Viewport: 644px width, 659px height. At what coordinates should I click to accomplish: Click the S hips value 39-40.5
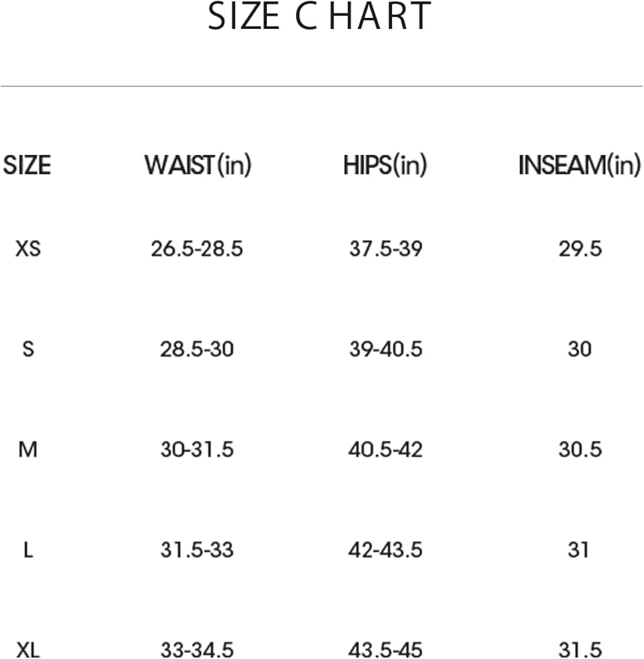click(386, 349)
